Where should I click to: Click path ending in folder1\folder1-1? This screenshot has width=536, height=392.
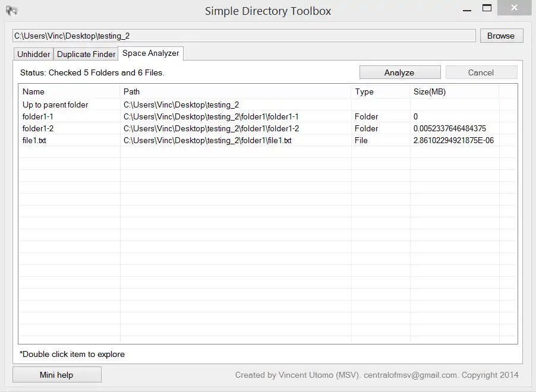tap(211, 116)
